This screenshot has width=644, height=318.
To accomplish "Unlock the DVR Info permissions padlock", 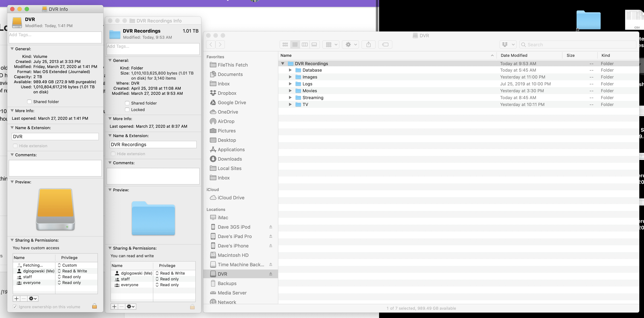I will (95, 306).
